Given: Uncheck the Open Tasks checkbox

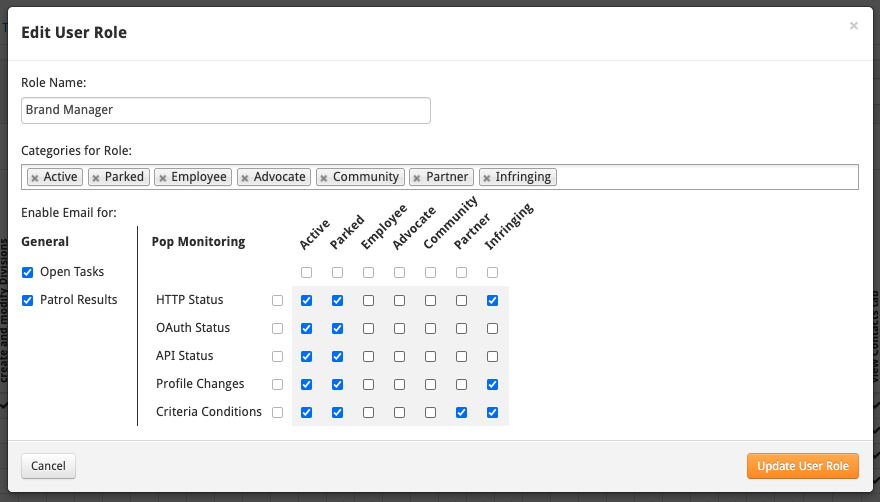Looking at the screenshot, I should [x=28, y=272].
